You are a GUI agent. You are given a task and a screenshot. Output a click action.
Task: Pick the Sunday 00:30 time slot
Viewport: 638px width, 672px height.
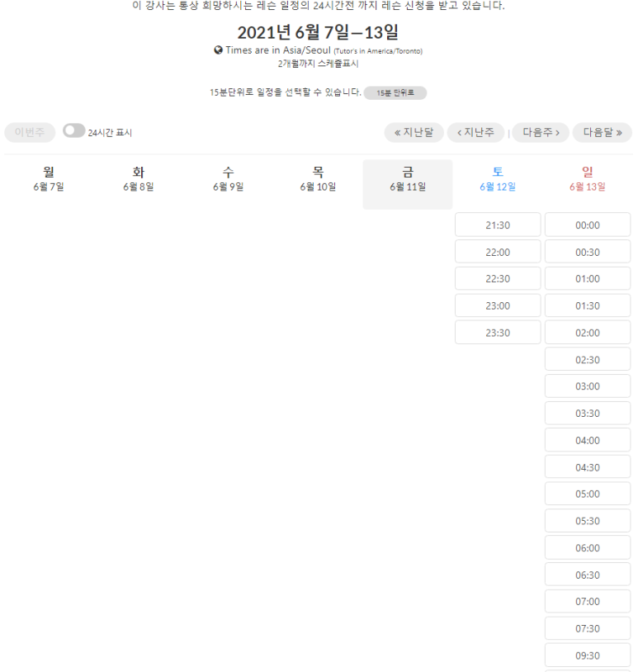point(588,252)
